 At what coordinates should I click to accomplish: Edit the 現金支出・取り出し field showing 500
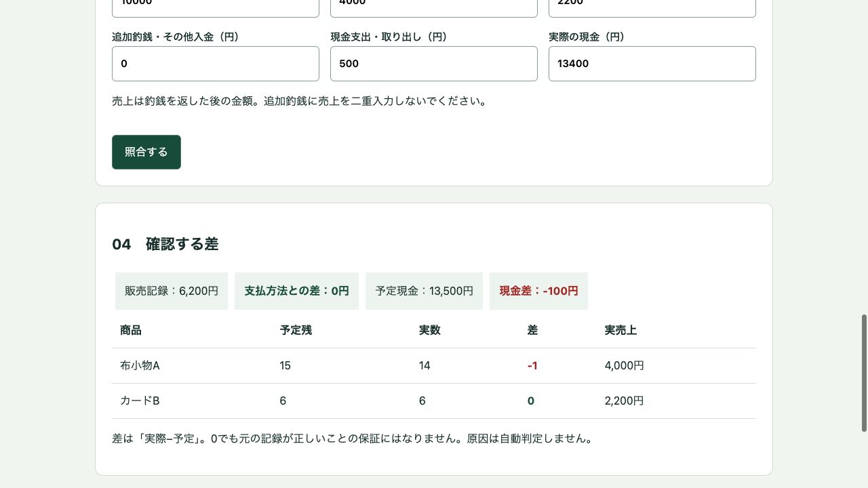point(434,64)
